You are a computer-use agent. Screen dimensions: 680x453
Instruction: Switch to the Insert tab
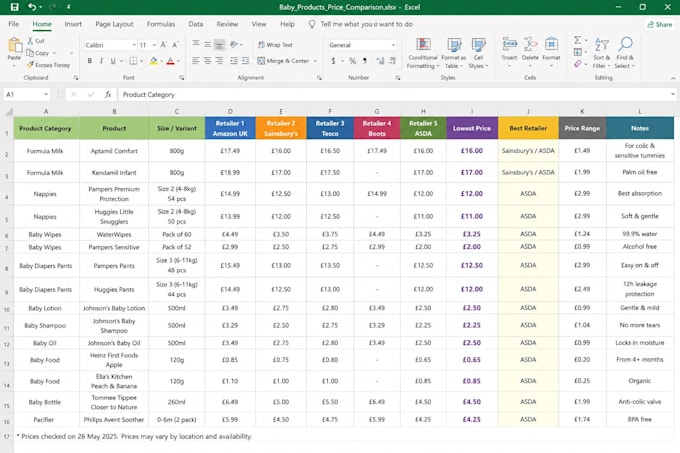73,24
